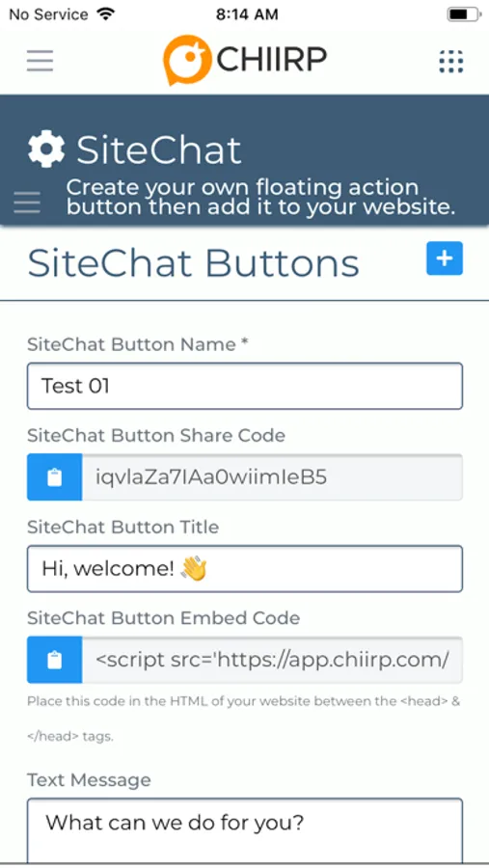Tap the SiteChat page title text
Screen dimensions: 489x868
tap(159, 149)
